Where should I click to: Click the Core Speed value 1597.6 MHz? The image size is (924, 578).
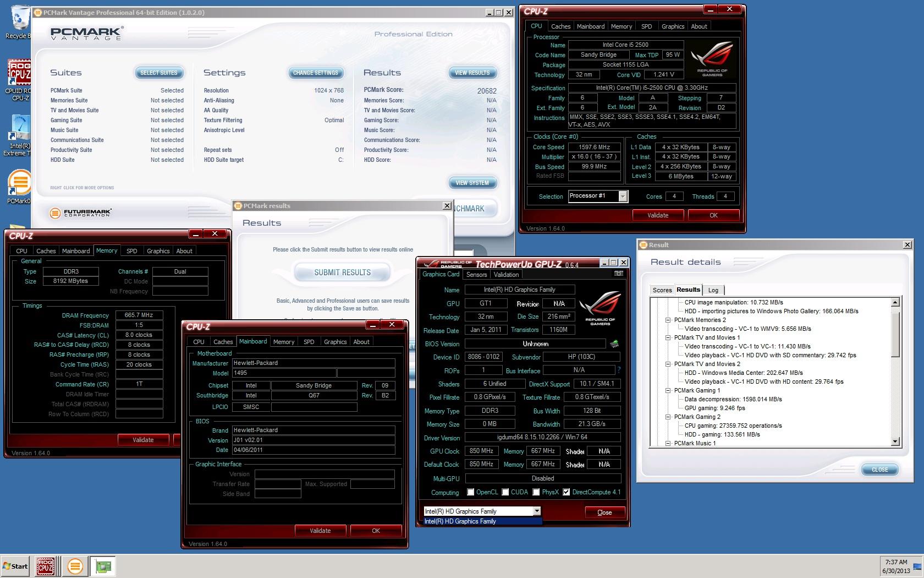pos(595,147)
